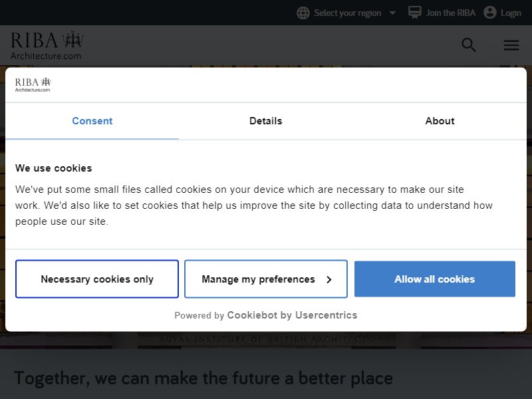Open the Join the RIBA link
The image size is (532, 399).
[x=451, y=13]
